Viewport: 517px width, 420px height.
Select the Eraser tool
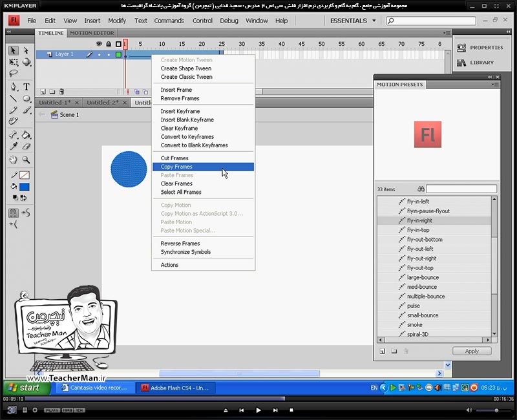click(26, 146)
